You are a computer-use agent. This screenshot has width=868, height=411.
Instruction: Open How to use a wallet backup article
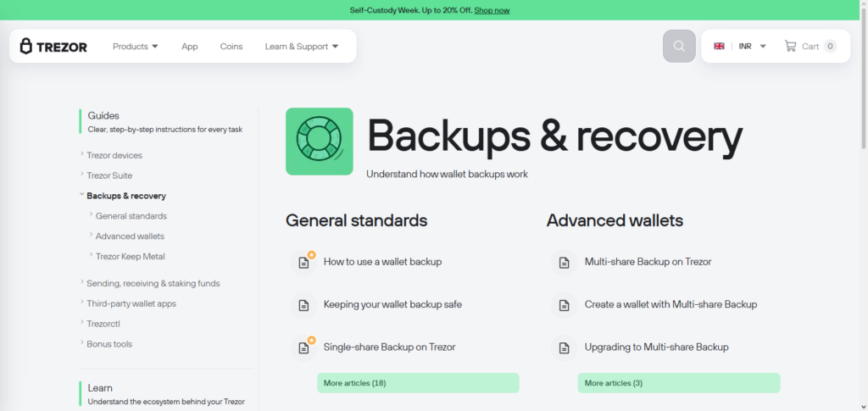click(382, 262)
